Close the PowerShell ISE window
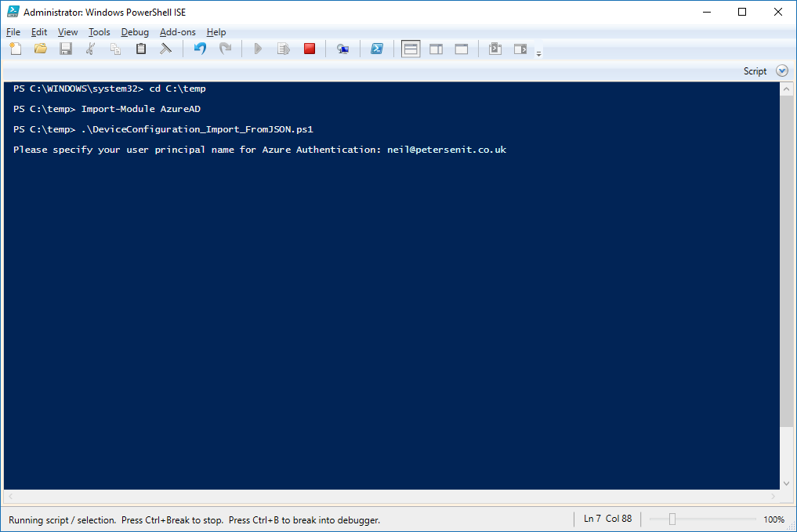This screenshot has height=532, width=797. pos(778,13)
